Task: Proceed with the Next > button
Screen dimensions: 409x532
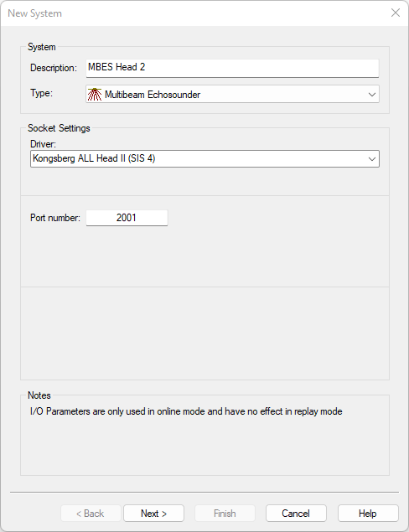Action: click(x=153, y=514)
